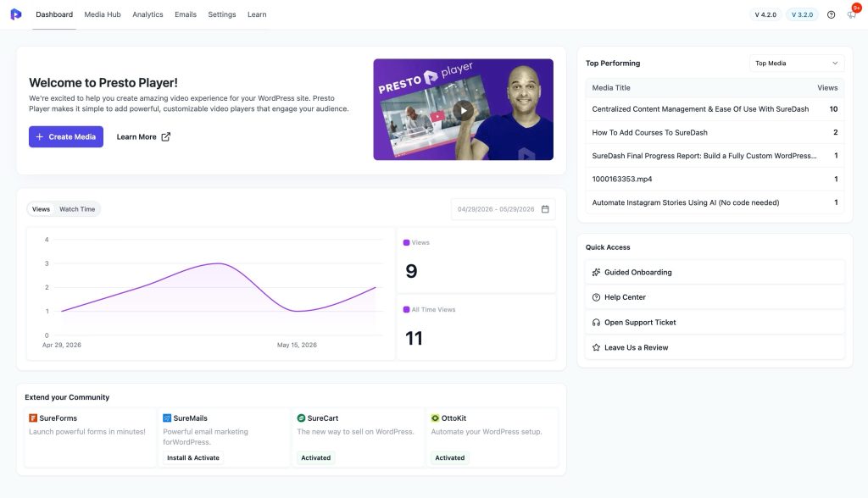Screen dimensions: 868x498
Task: Click the Views column header
Action: [827, 87]
